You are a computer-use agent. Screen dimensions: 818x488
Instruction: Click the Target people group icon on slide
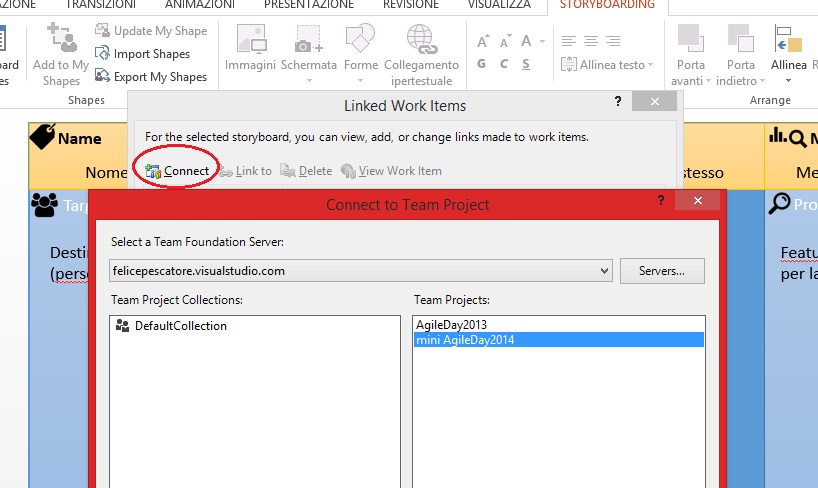pyautogui.click(x=45, y=205)
